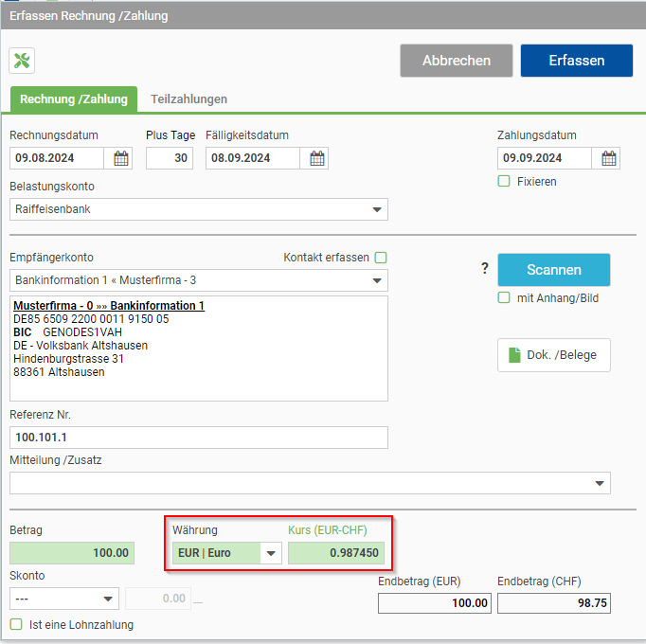Click the Scannen button
The height and width of the screenshot is (644, 646).
pos(554,270)
